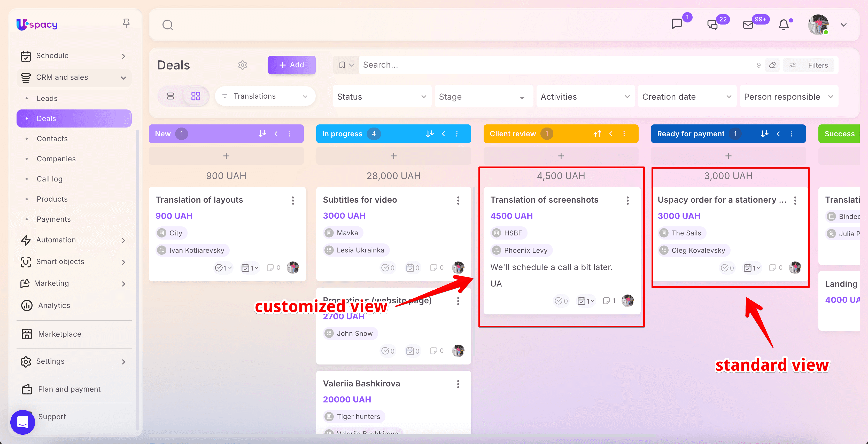Open saved filters bookmark dropdown
This screenshot has height=444, width=868.
tap(346, 65)
